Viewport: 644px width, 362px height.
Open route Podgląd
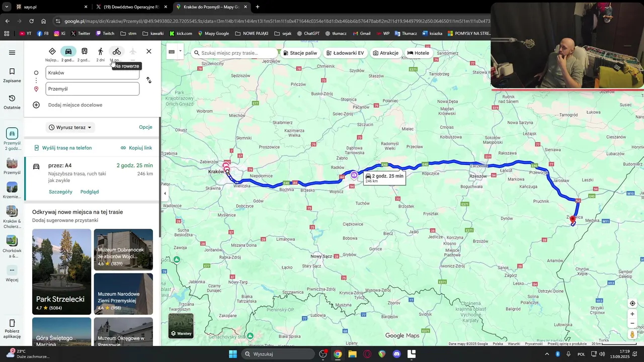point(90,192)
